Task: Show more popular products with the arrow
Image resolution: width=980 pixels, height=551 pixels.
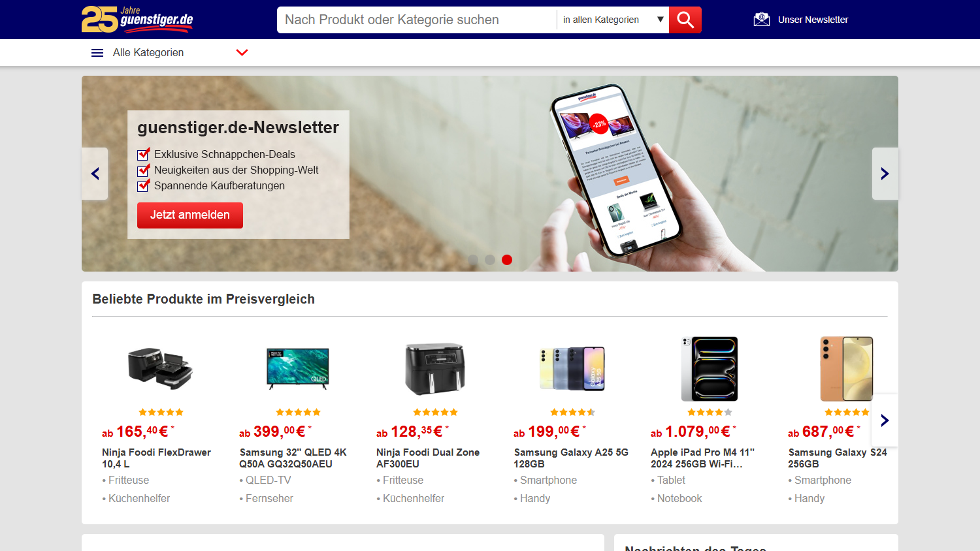Action: pos(885,420)
